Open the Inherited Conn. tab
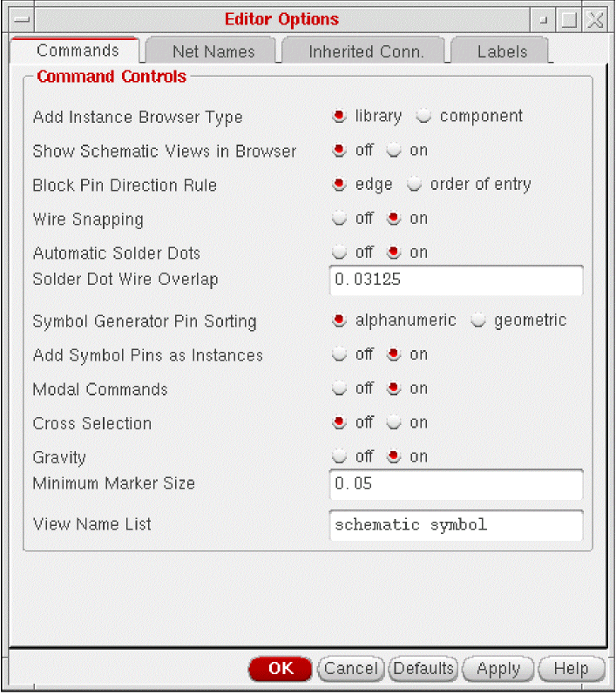616x695 pixels. 366,51
